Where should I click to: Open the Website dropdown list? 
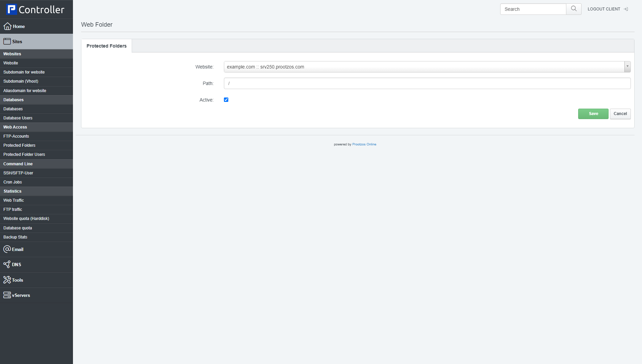pyautogui.click(x=424, y=67)
